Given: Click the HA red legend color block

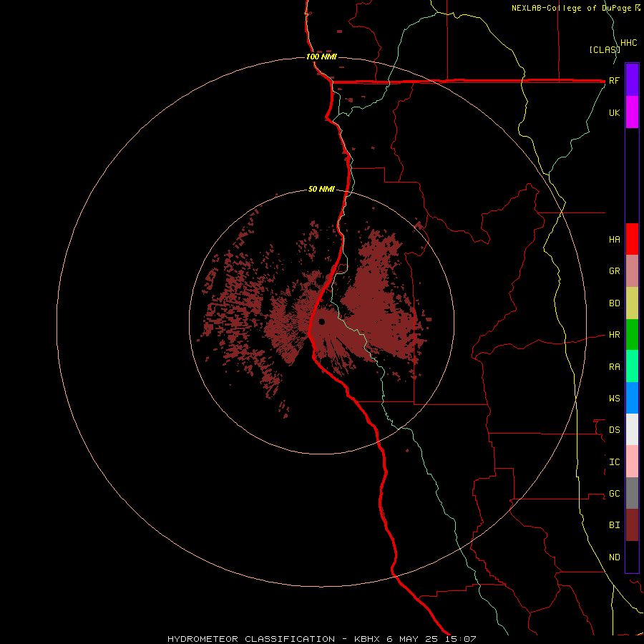Looking at the screenshot, I should (632, 239).
